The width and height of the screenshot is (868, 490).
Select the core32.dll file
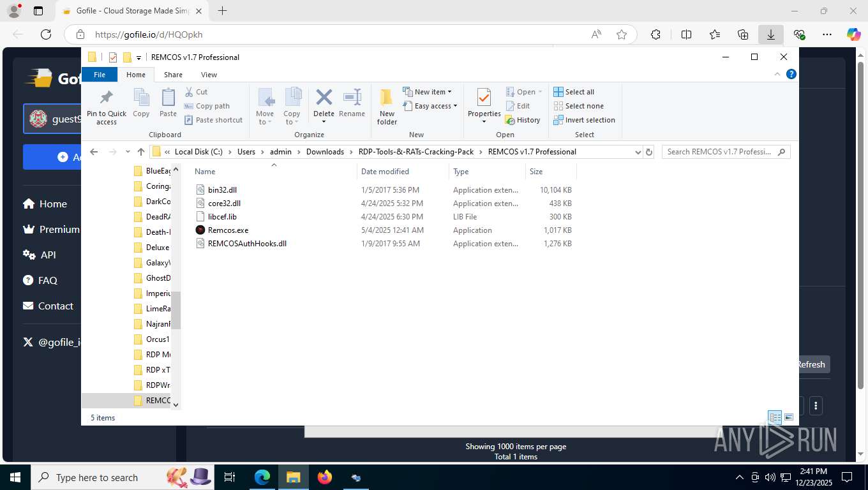(224, 204)
